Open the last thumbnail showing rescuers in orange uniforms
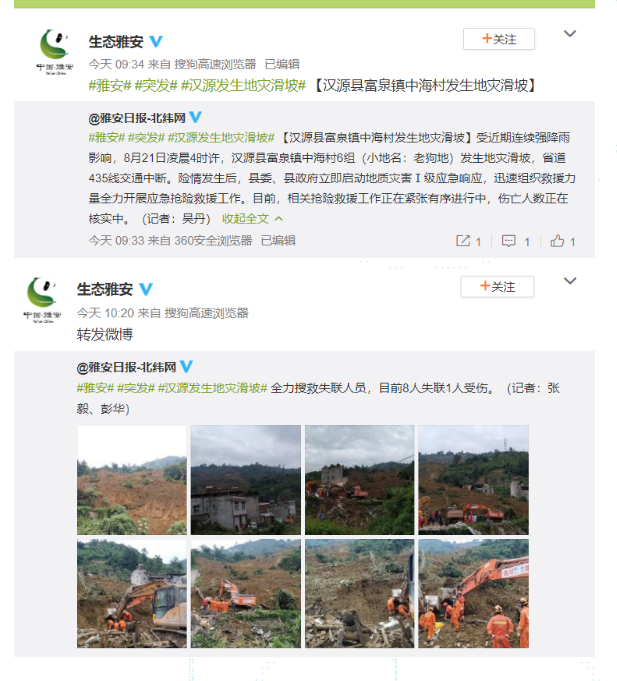Image resolution: width=617 pixels, height=681 pixels. [474, 594]
